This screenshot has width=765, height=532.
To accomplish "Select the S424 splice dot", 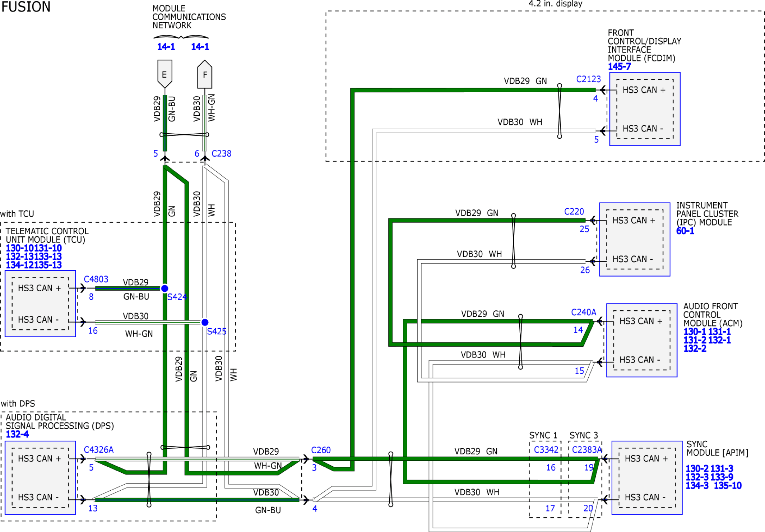I will point(164,288).
